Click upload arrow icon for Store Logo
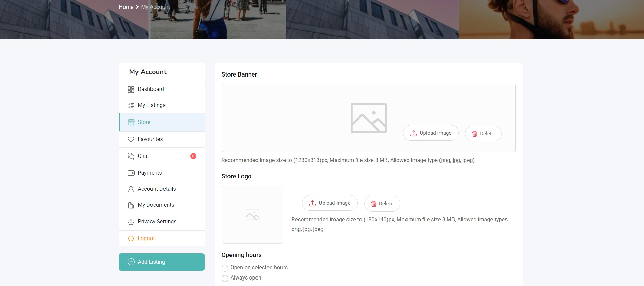The width and height of the screenshot is (644, 286). (312, 203)
